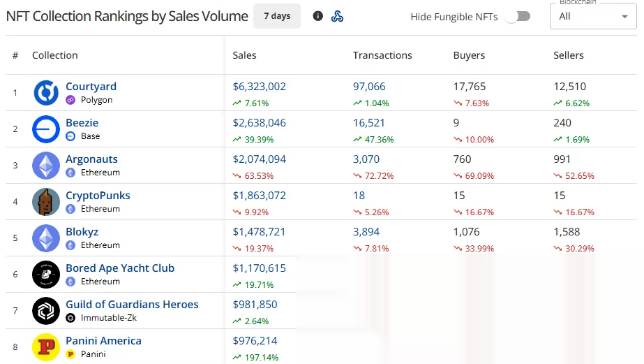644x364 pixels.
Task: Click Beezie sales value $2,638,046
Action: pyautogui.click(x=259, y=122)
